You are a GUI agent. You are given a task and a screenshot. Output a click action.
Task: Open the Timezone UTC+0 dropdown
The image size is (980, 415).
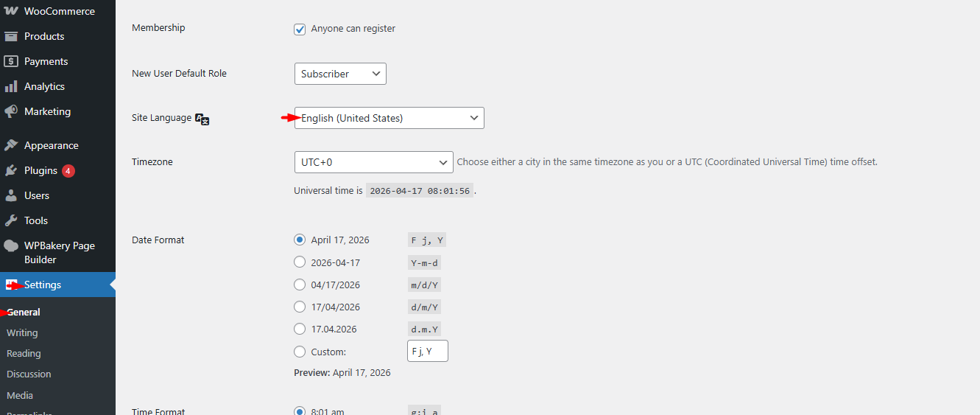(x=373, y=162)
